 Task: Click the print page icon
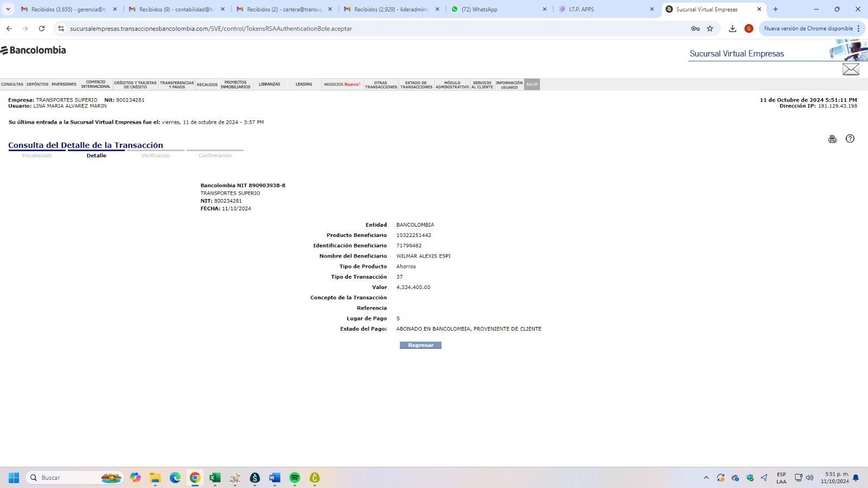coord(832,139)
